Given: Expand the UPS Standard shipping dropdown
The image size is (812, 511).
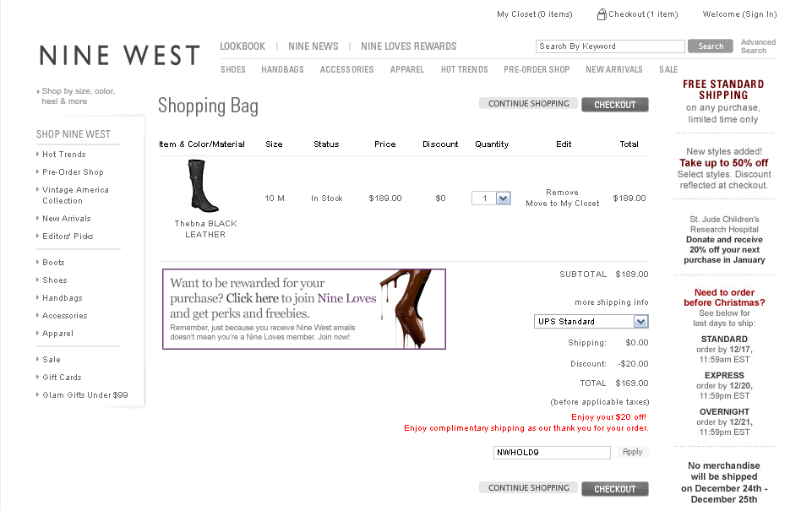Looking at the screenshot, I should [640, 322].
